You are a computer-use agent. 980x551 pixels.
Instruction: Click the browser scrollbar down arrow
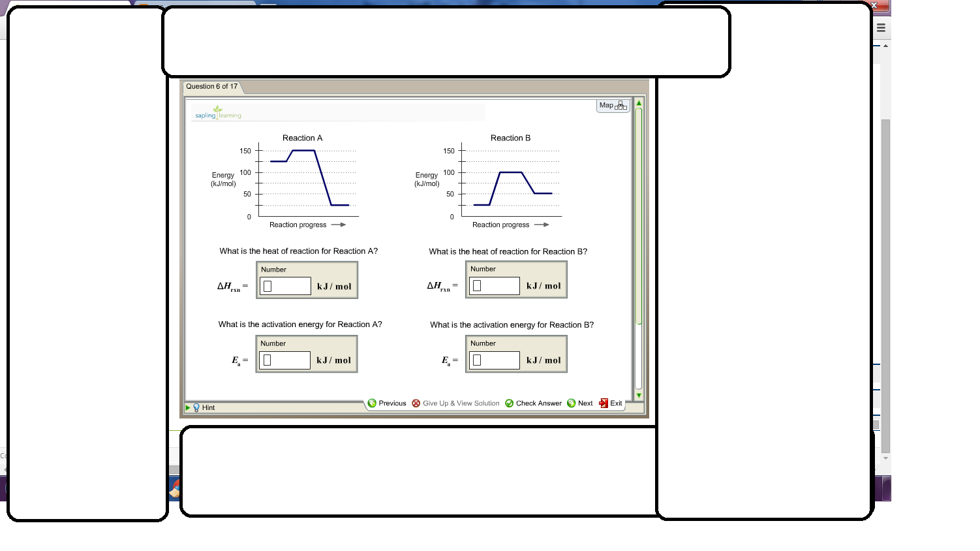(x=885, y=458)
